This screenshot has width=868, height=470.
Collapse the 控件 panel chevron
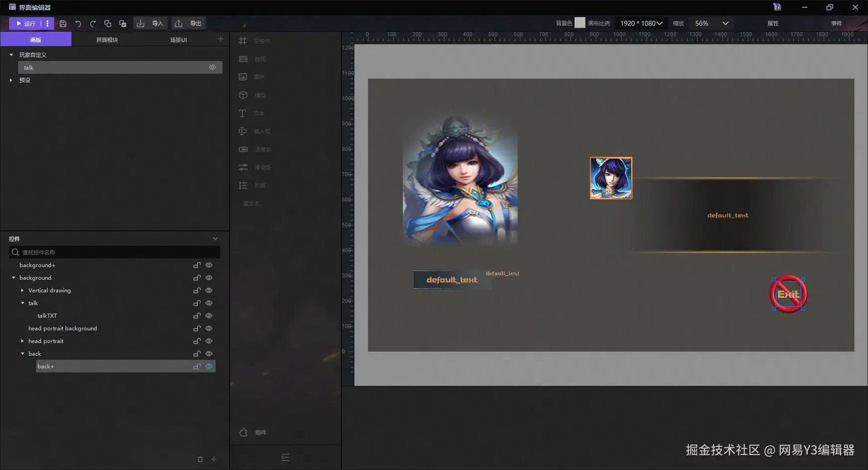[216, 239]
